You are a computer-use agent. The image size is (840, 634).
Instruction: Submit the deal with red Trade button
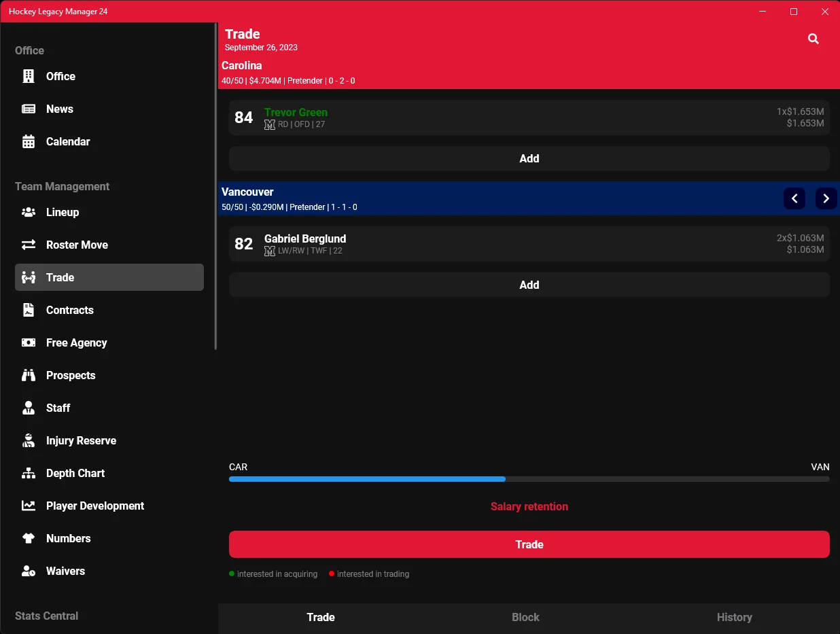point(529,544)
